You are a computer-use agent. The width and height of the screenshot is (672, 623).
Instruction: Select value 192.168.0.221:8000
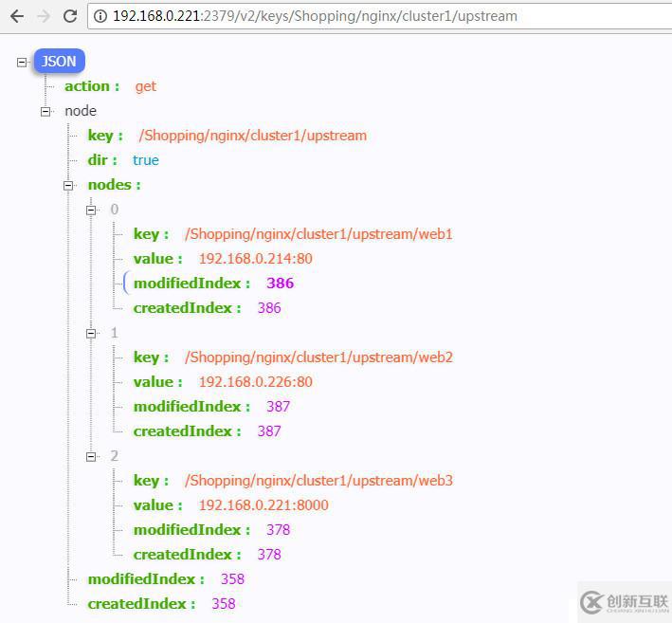(263, 505)
